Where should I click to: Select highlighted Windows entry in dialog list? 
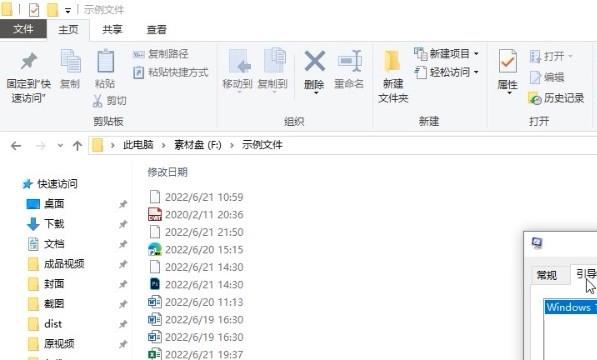(570, 307)
